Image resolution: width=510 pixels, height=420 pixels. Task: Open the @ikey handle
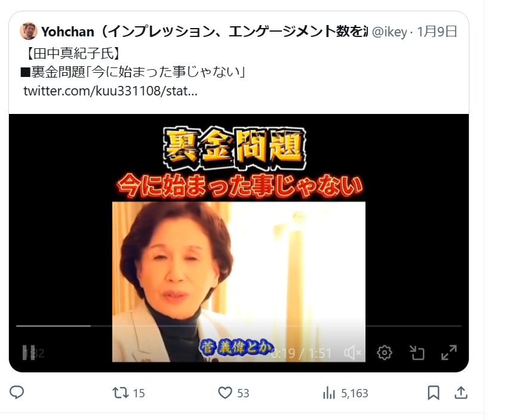point(389,32)
